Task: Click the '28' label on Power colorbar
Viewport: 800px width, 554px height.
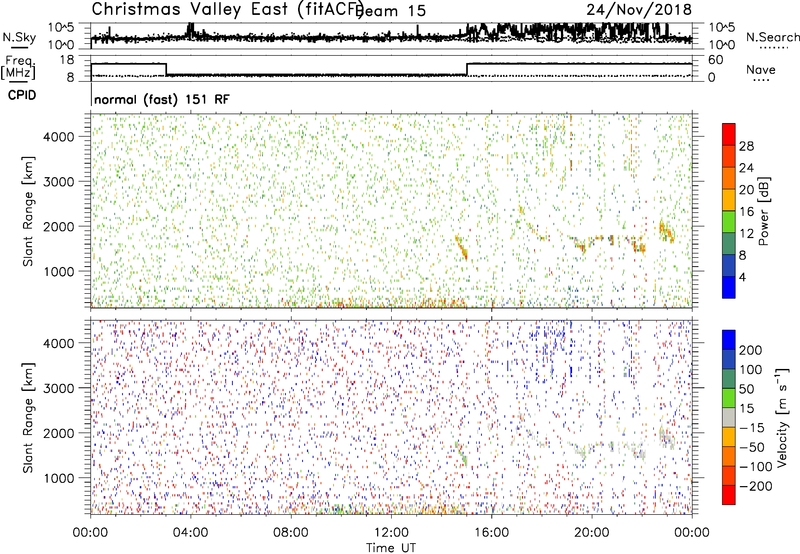Action: pyautogui.click(x=746, y=146)
